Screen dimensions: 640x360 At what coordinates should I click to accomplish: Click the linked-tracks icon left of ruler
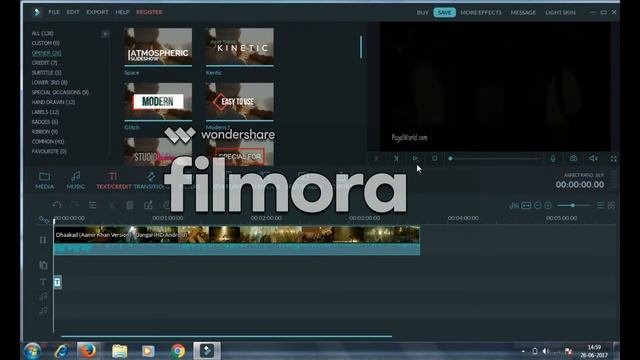tap(43, 220)
